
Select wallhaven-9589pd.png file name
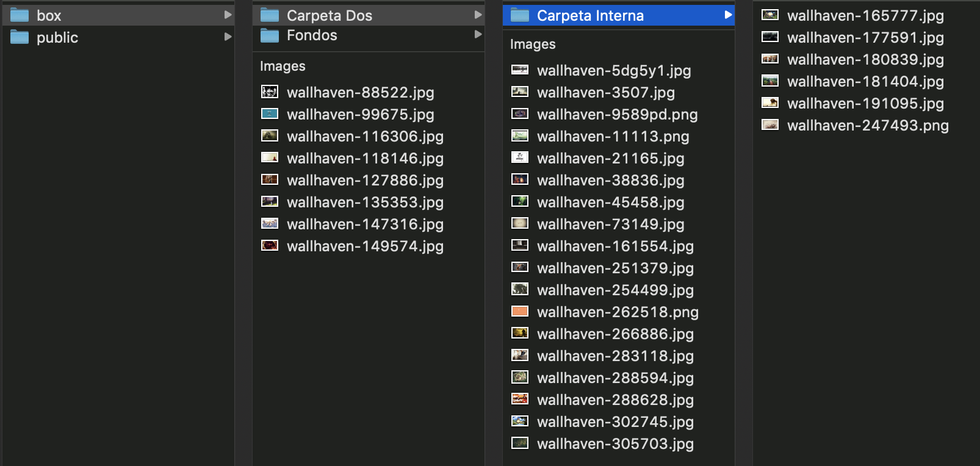click(616, 115)
